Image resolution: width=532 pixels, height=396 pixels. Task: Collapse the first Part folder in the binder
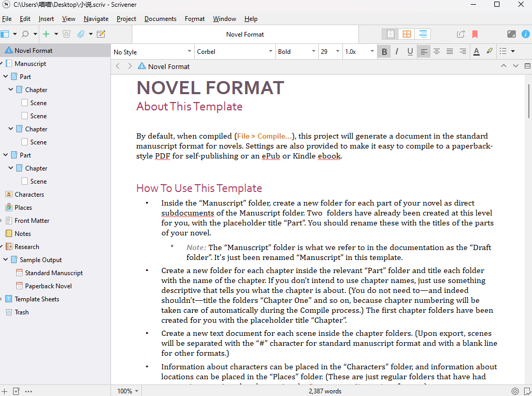point(6,76)
